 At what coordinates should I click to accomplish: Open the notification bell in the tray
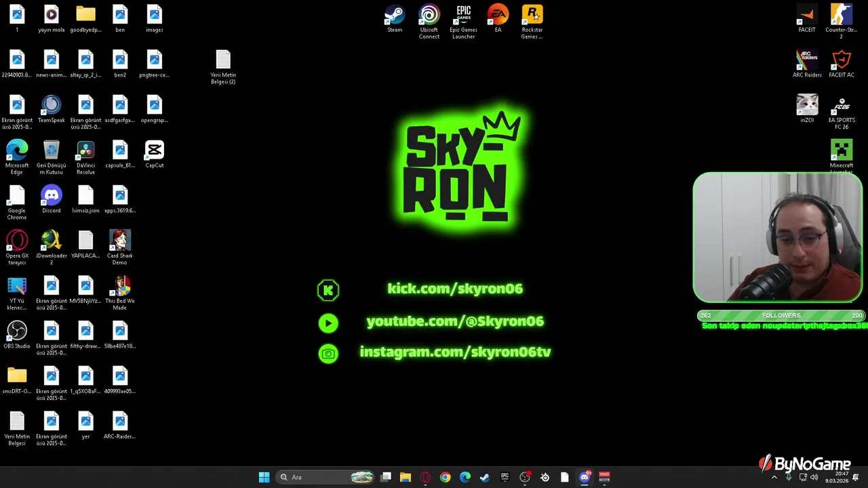click(x=856, y=477)
